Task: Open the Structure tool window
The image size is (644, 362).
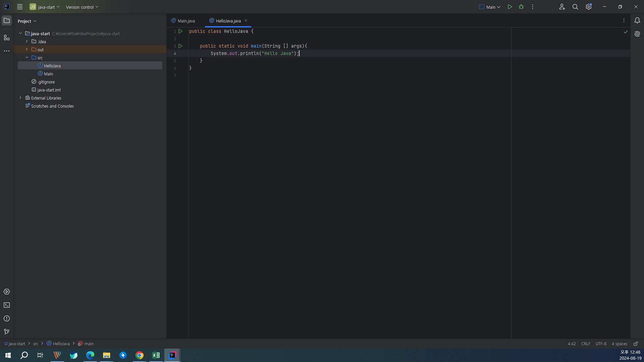Action: 6,38
